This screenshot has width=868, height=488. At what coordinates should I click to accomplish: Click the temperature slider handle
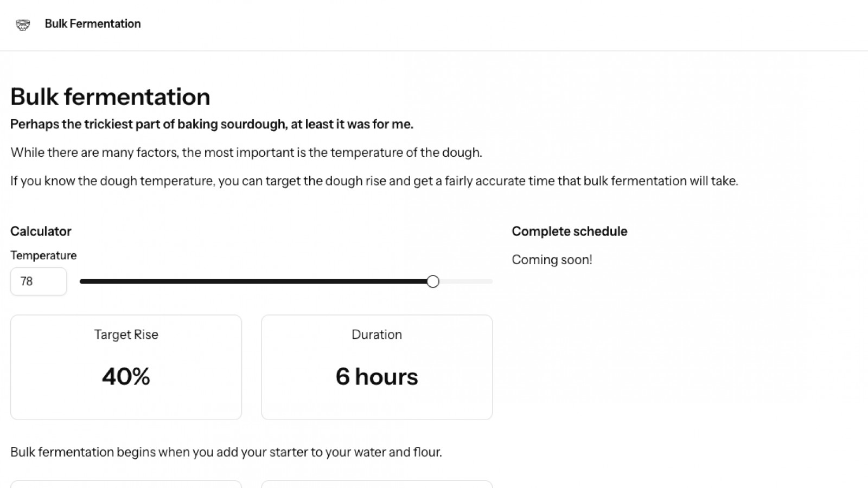[433, 281]
